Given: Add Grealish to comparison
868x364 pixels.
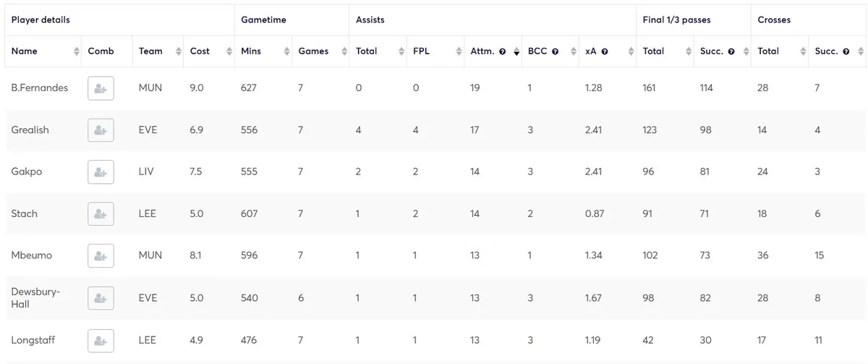Looking at the screenshot, I should coord(101,130).
